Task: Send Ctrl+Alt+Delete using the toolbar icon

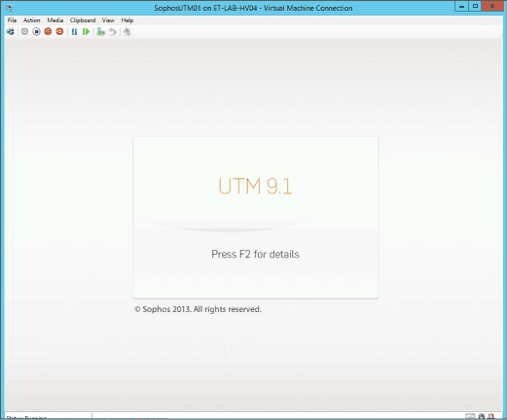Action: 11,32
